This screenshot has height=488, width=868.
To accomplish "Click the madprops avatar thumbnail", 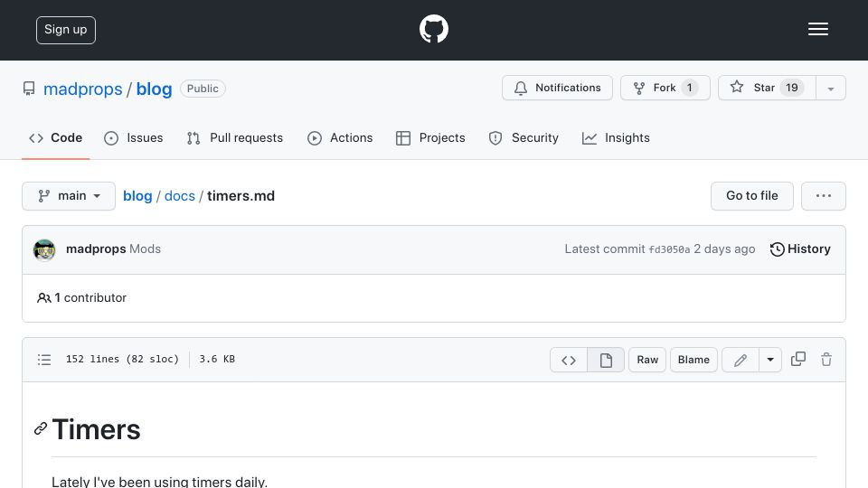I will pos(44,249).
